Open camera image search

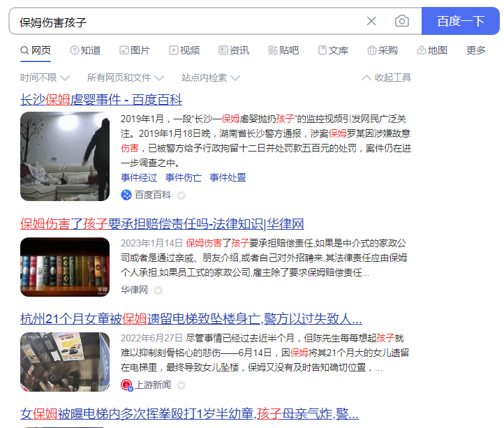402,21
